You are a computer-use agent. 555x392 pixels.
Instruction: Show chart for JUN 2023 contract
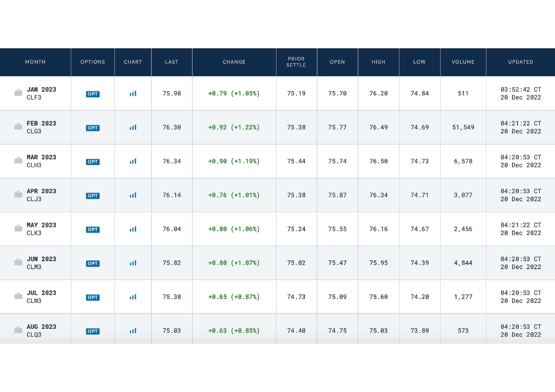pos(133,263)
